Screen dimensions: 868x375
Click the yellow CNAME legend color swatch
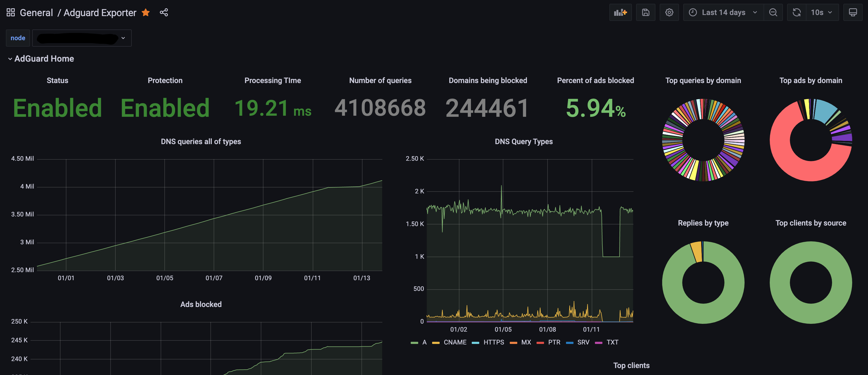(x=436, y=343)
